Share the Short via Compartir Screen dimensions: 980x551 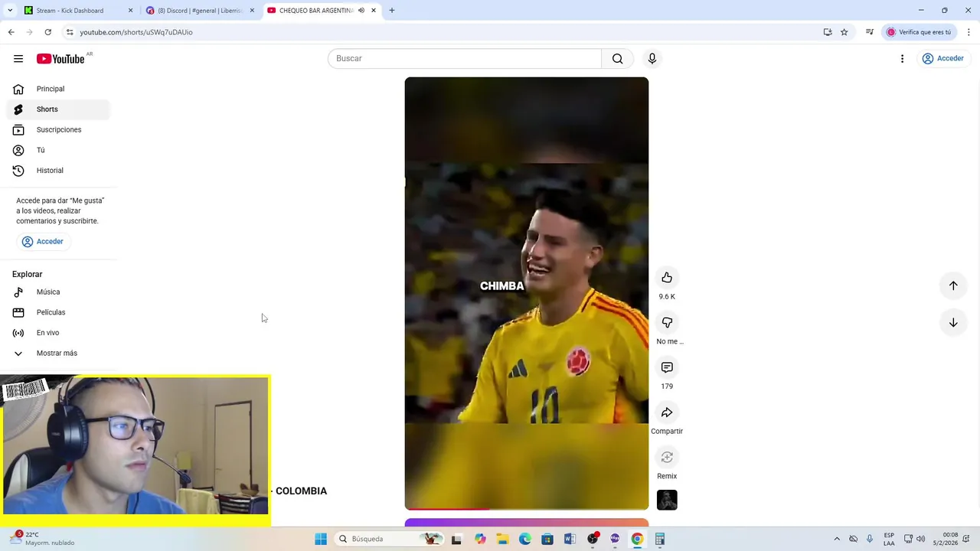tap(667, 412)
